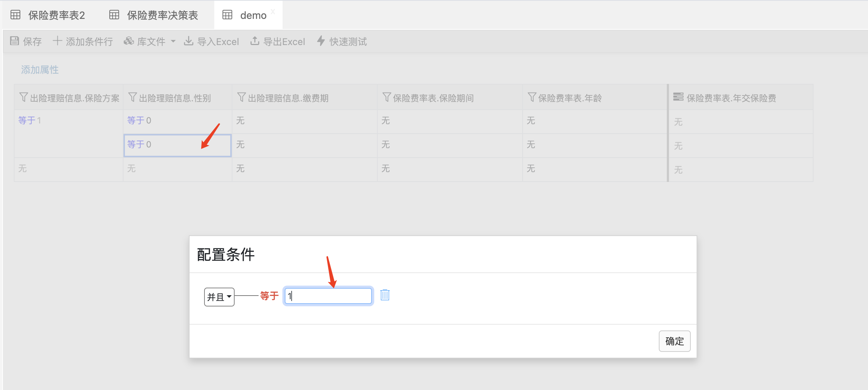Click the quick test lightning icon
Screen dimensions: 868x390
(x=321, y=41)
